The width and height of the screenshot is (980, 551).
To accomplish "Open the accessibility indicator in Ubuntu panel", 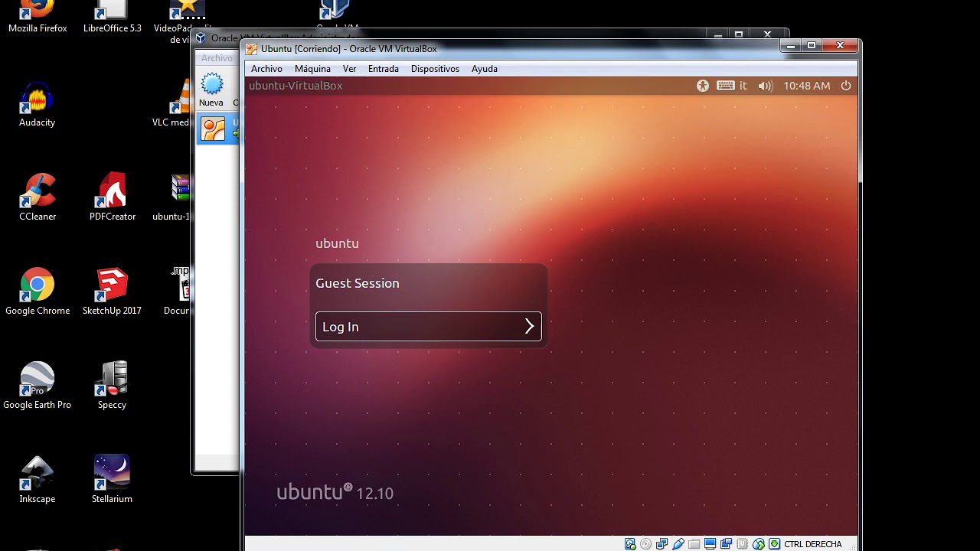I will [703, 86].
